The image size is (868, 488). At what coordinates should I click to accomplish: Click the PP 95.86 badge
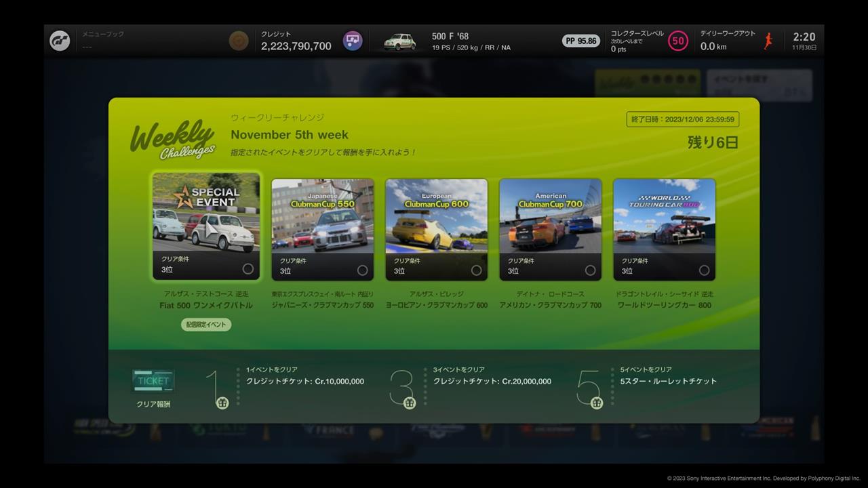tap(581, 41)
